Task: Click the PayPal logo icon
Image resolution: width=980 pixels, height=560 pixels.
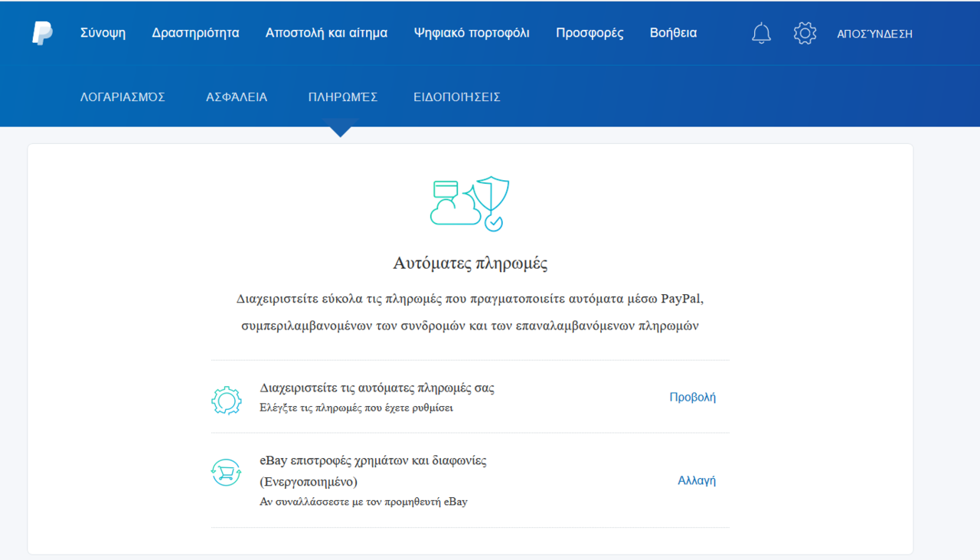Action: pyautogui.click(x=42, y=33)
